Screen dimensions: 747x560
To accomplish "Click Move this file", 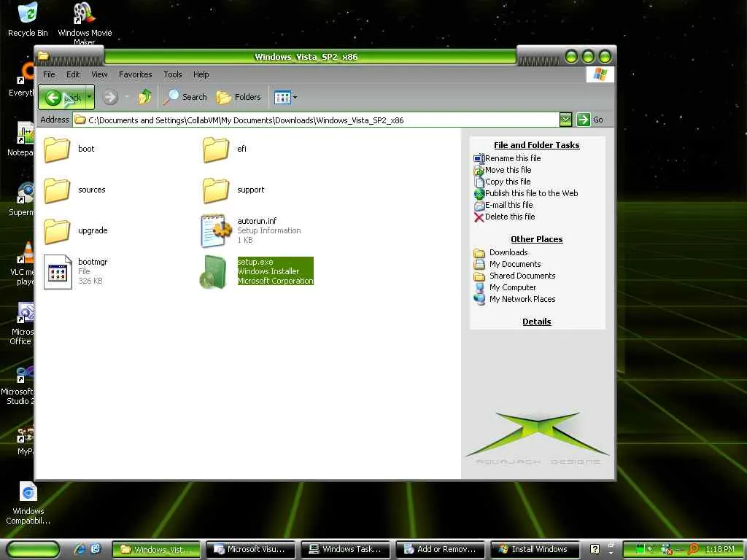I will 503,170.
